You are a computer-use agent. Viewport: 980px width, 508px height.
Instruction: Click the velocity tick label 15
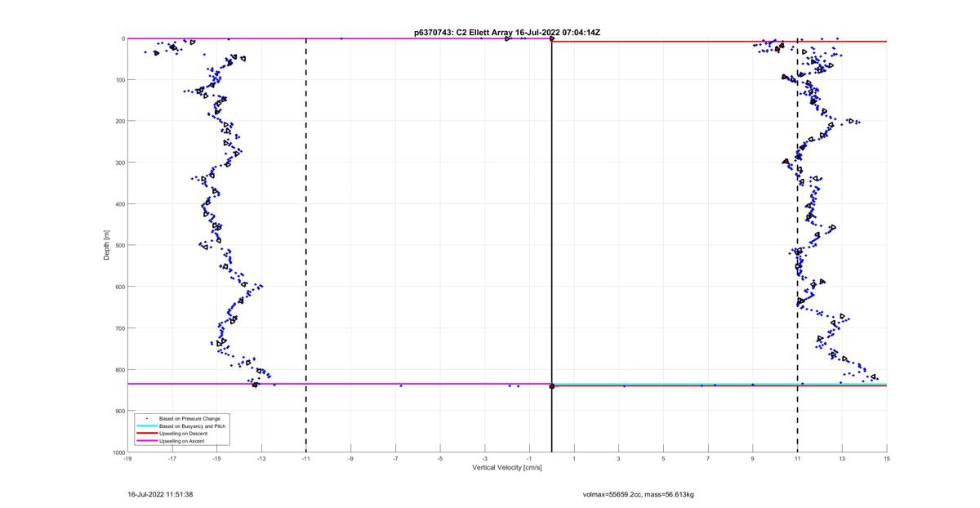click(887, 459)
